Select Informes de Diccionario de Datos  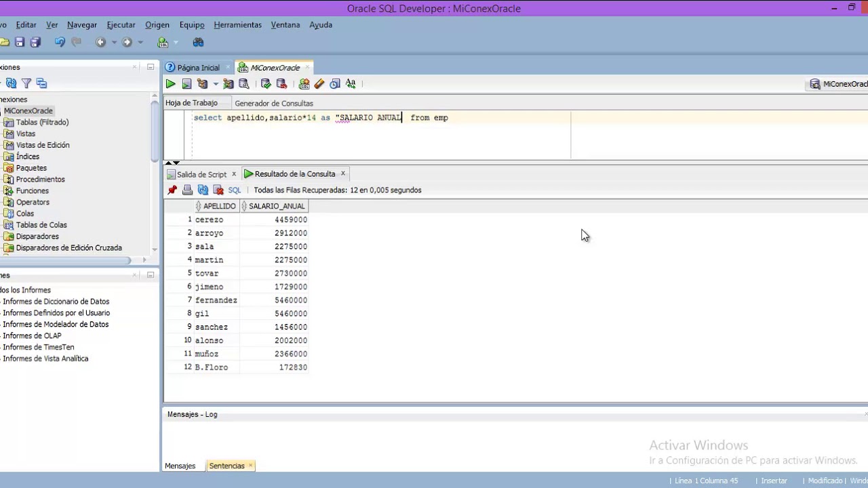point(56,302)
